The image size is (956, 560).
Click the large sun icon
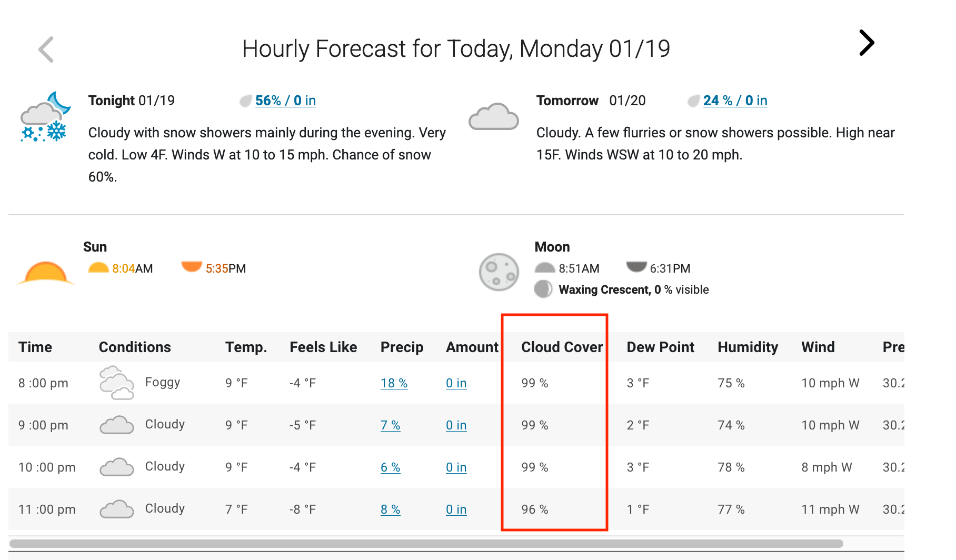[46, 273]
